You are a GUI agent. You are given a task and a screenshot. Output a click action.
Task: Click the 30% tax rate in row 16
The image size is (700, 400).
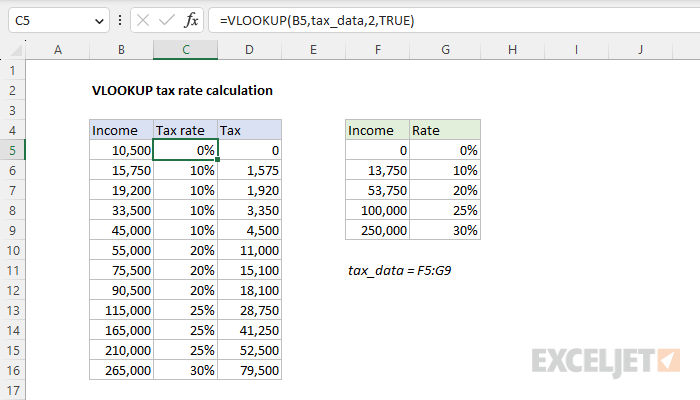pyautogui.click(x=186, y=370)
